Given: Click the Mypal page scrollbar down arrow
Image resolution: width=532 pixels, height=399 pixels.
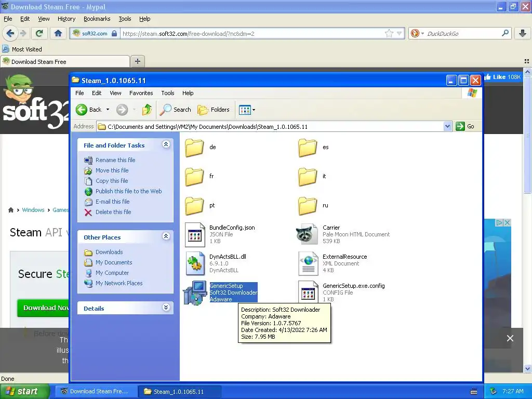Looking at the screenshot, I should 527,368.
